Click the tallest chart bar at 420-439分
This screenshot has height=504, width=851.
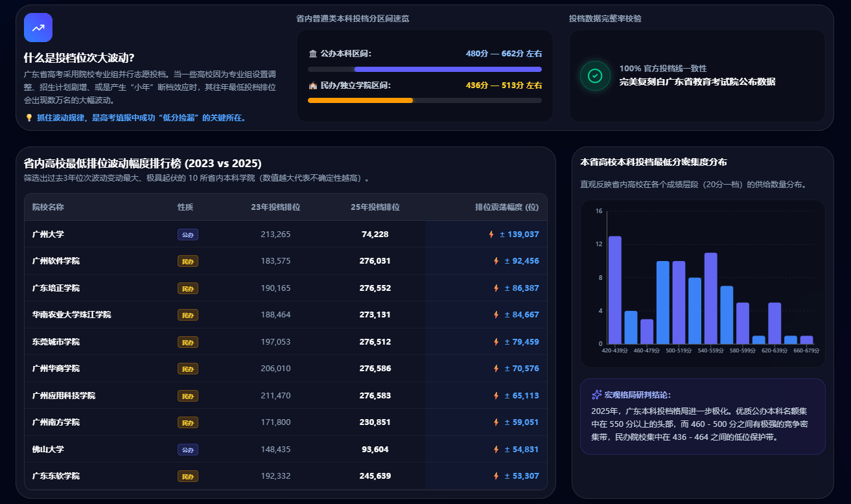point(615,290)
